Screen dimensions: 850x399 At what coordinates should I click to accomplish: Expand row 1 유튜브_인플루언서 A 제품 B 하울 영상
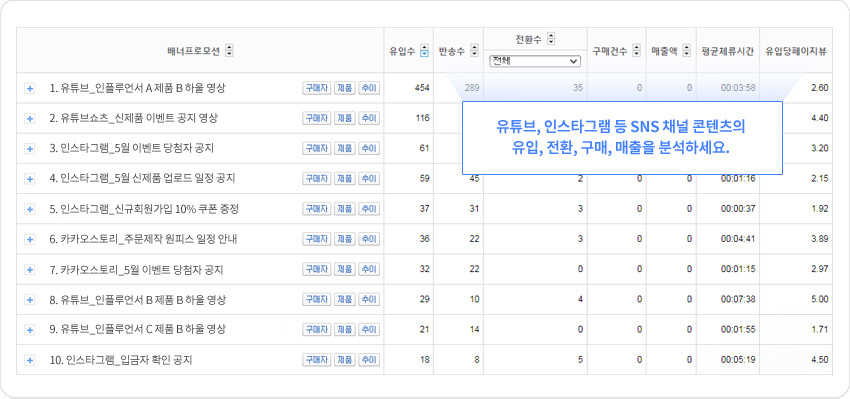[x=30, y=88]
